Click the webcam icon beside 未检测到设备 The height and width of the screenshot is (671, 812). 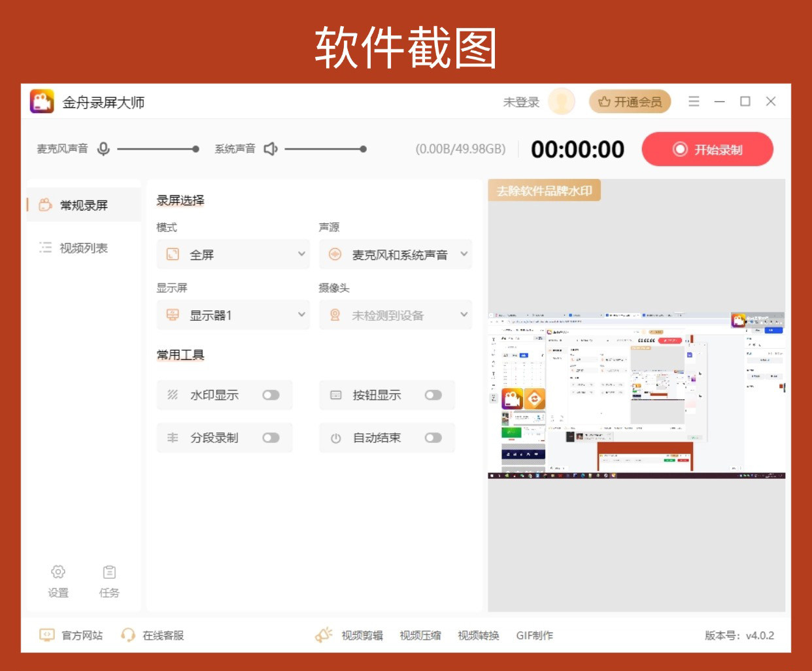click(x=335, y=315)
